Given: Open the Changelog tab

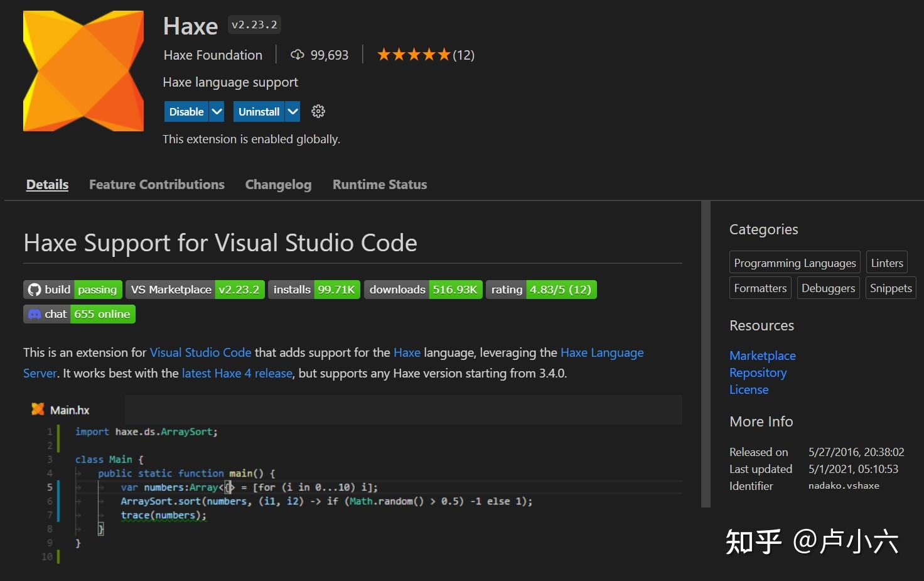Looking at the screenshot, I should tap(278, 185).
